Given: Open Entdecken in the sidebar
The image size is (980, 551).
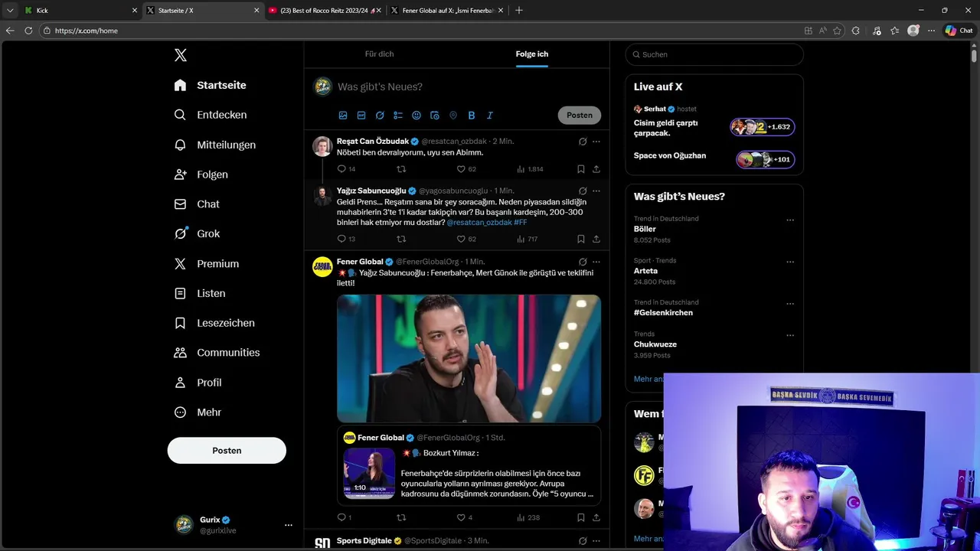Looking at the screenshot, I should click(210, 115).
